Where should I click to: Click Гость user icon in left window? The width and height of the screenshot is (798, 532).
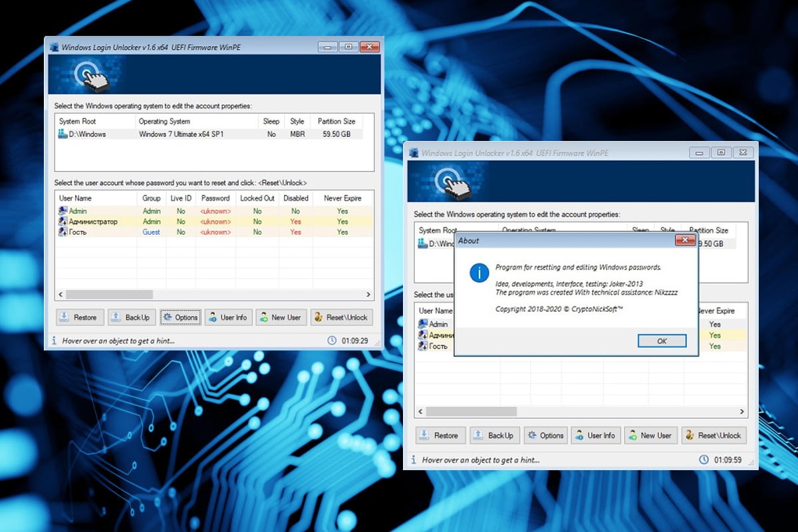pos(63,232)
